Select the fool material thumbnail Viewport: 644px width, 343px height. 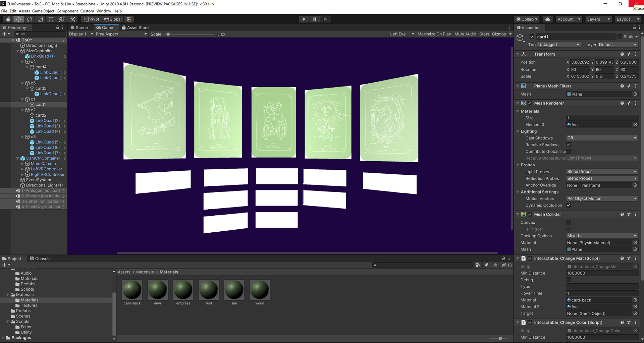click(209, 290)
